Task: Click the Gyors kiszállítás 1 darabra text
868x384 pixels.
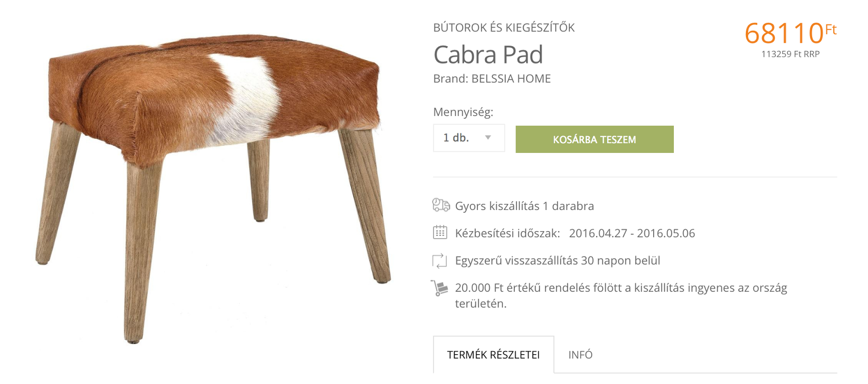Action: pyautogui.click(x=525, y=206)
